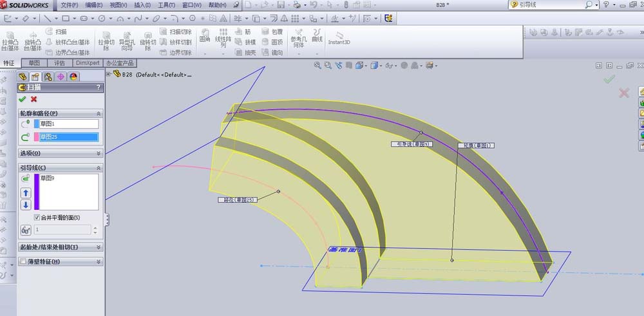The width and height of the screenshot is (644, 316).
Task: Click the 拉伸切除 button
Action: (106, 41)
